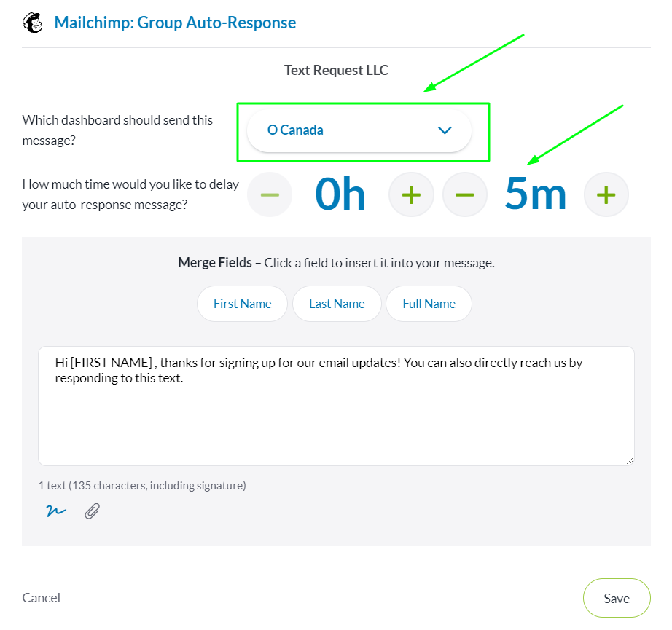Viewport: 672px width, 630px height.
Task: Decrease hours with the minus button
Action: 270,195
